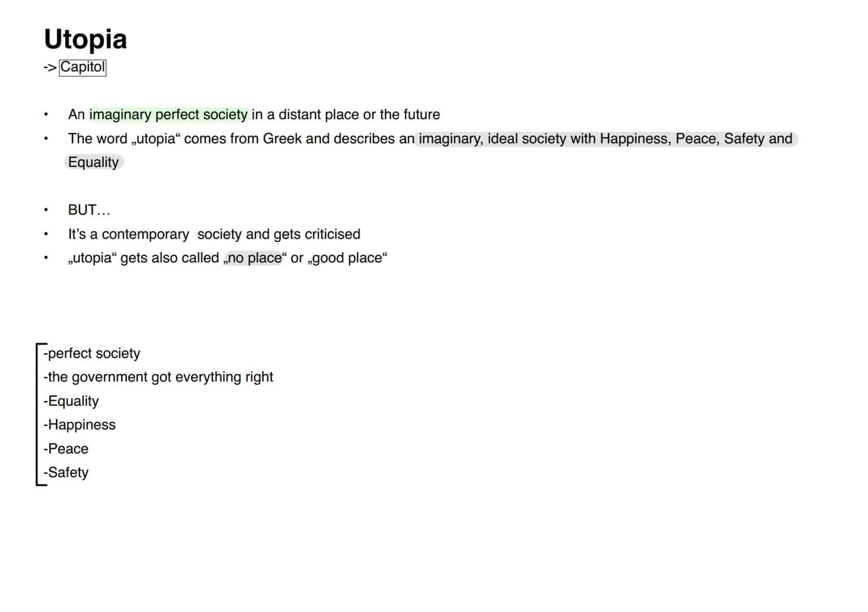
Task: Select the boxed Capitol label
Action: point(83,67)
